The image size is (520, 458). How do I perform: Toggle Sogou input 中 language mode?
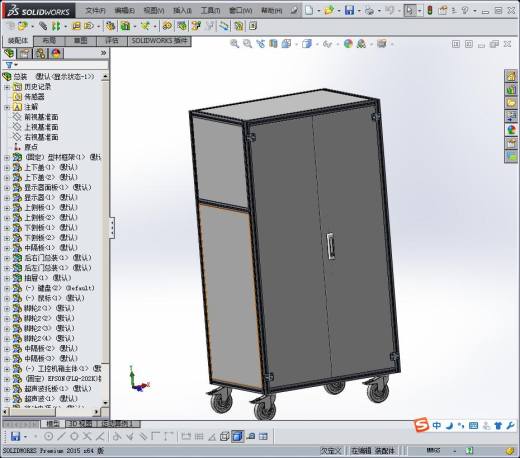(437, 425)
